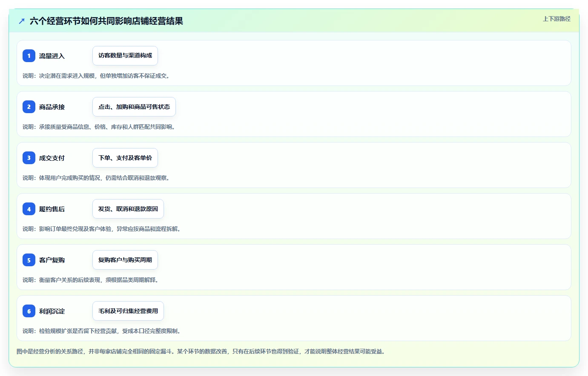Click the arrow icon beside the title

click(x=22, y=21)
